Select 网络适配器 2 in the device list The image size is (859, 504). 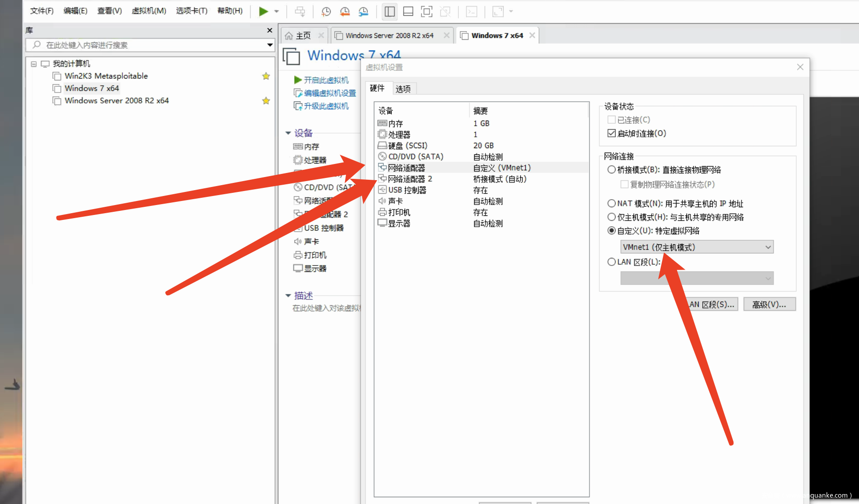[410, 179]
